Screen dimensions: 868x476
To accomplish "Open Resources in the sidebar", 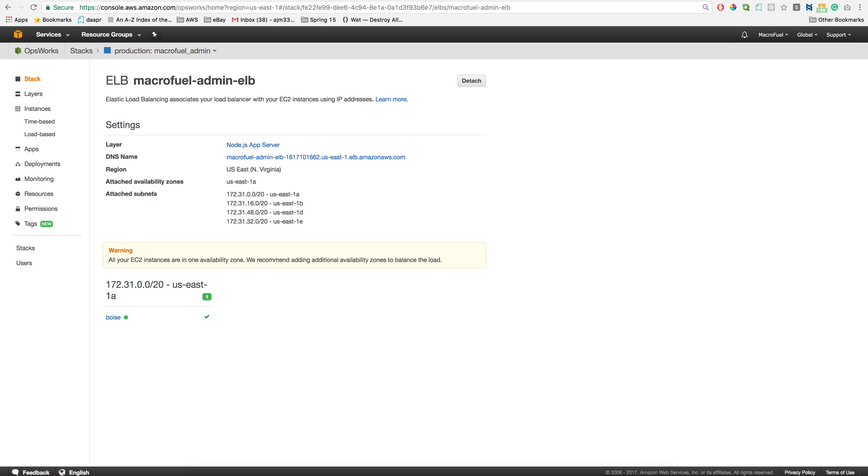I will click(39, 194).
